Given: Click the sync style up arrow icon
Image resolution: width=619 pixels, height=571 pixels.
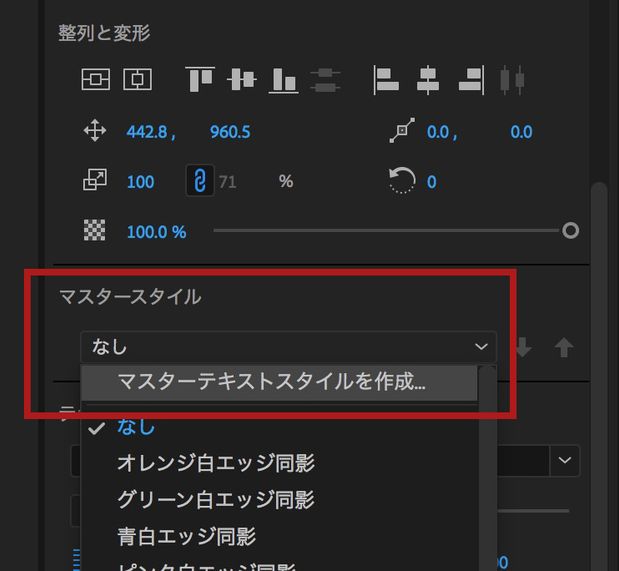Looking at the screenshot, I should tap(564, 347).
